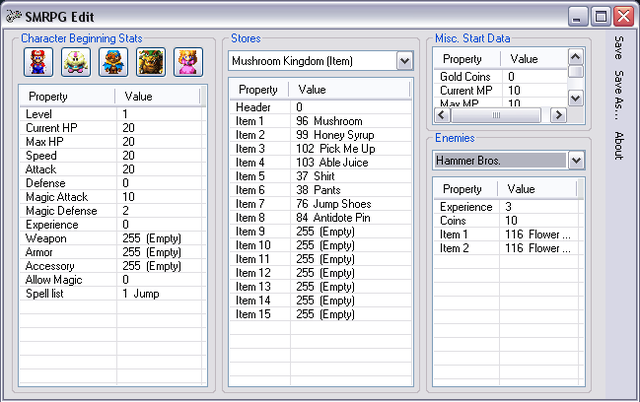Select the Gold Coins row in Misc. Start Data
640x402 pixels.
click(501, 77)
